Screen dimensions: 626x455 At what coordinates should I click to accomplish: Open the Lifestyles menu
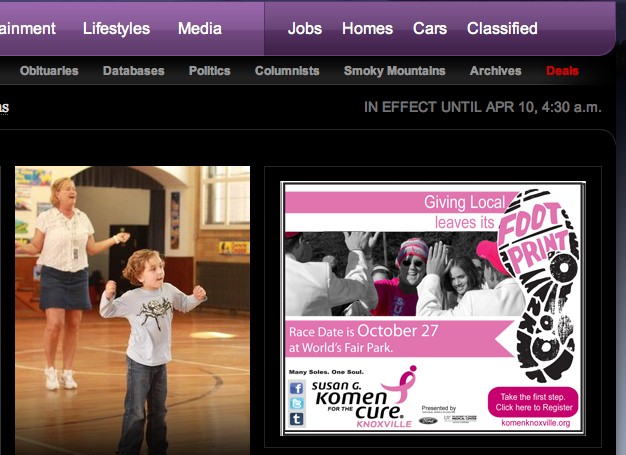pos(116,28)
